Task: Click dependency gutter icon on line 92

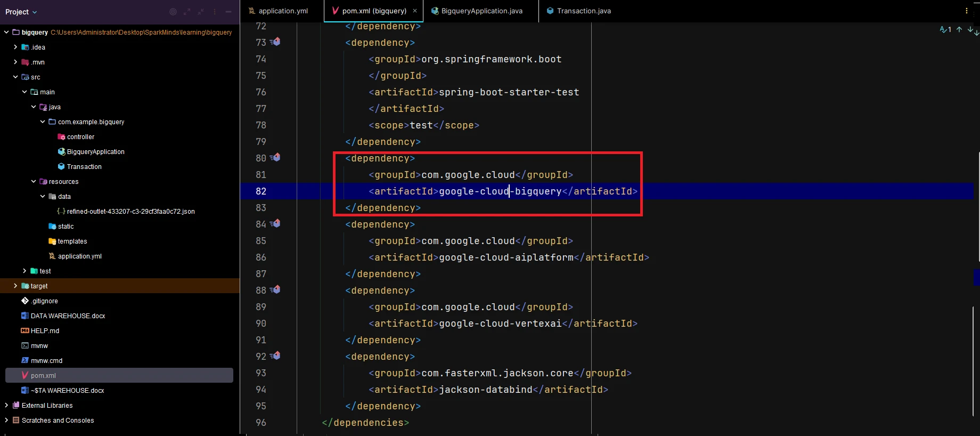Action: pos(275,356)
